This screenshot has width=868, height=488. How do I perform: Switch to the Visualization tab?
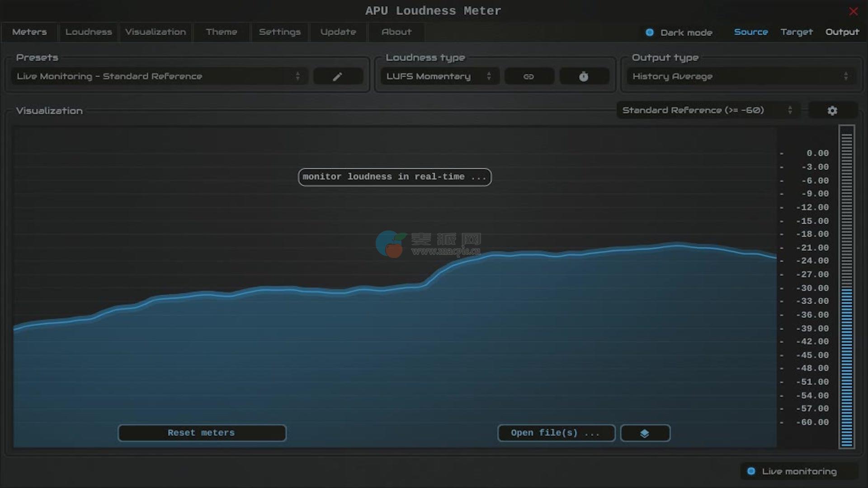(156, 32)
